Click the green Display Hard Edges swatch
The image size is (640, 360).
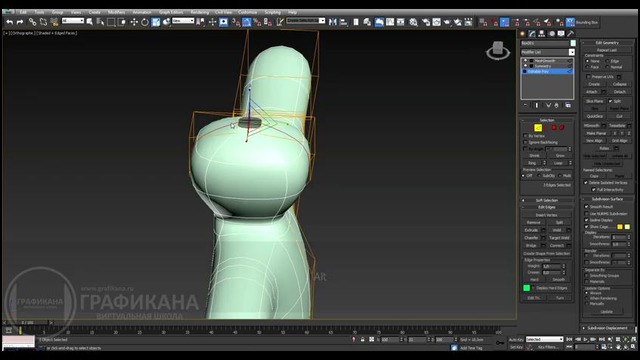click(527, 288)
